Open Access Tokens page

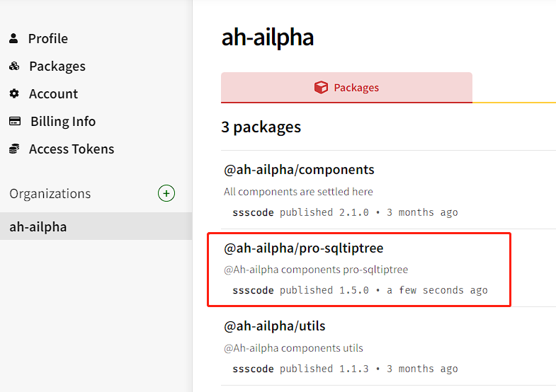coord(72,149)
